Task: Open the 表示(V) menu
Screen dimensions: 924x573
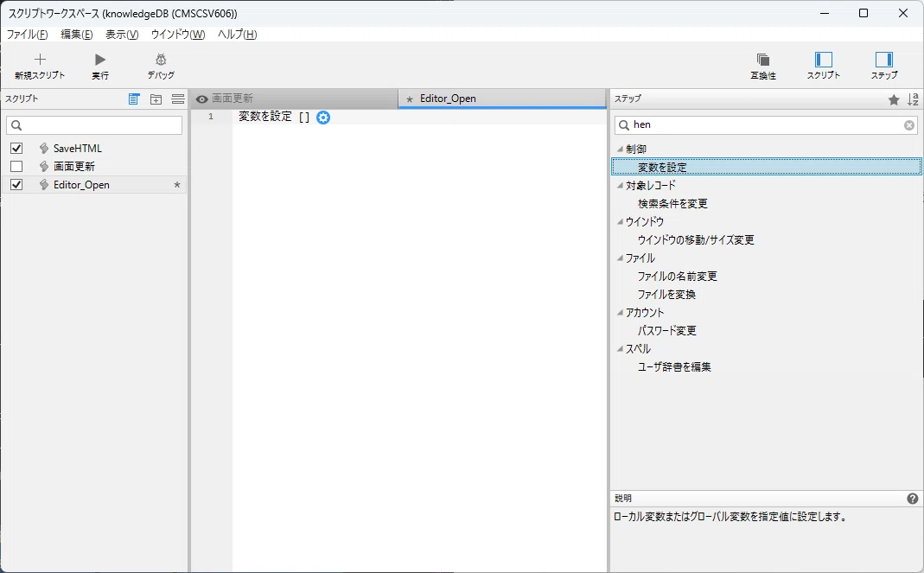Action: [122, 35]
